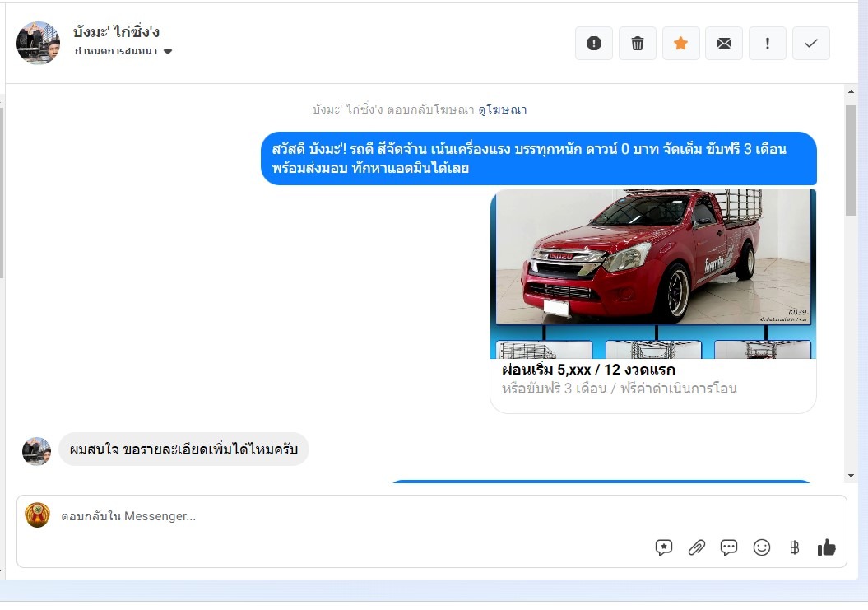Click the dropdown arrow beside กำหนดการสนทนา
Screen dimensions: 868x610
(x=168, y=52)
